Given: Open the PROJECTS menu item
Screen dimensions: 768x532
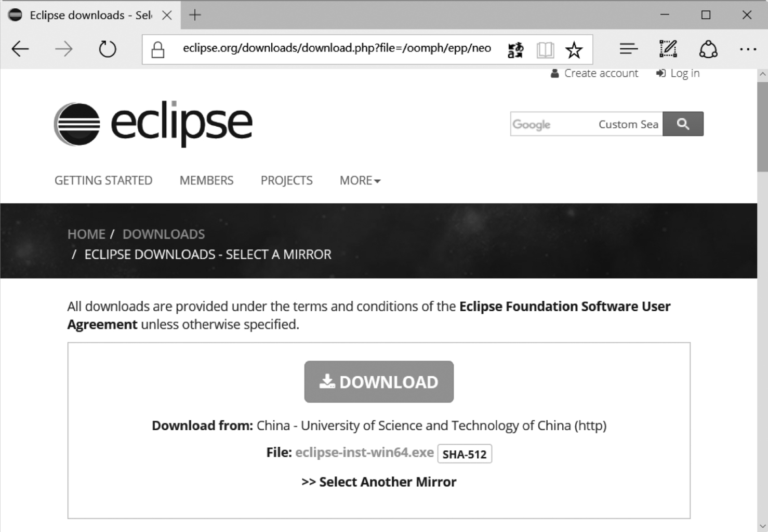Looking at the screenshot, I should point(286,180).
